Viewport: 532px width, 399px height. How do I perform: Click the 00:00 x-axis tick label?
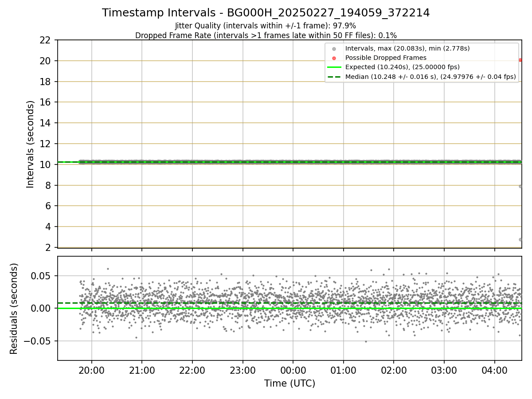293,370
